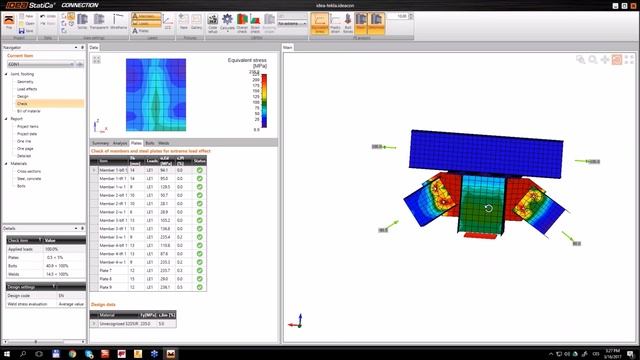Screen dimensions: 640x360
Task: Toggle the highlighted orange view-settings icon
Action: [x=71, y=16]
